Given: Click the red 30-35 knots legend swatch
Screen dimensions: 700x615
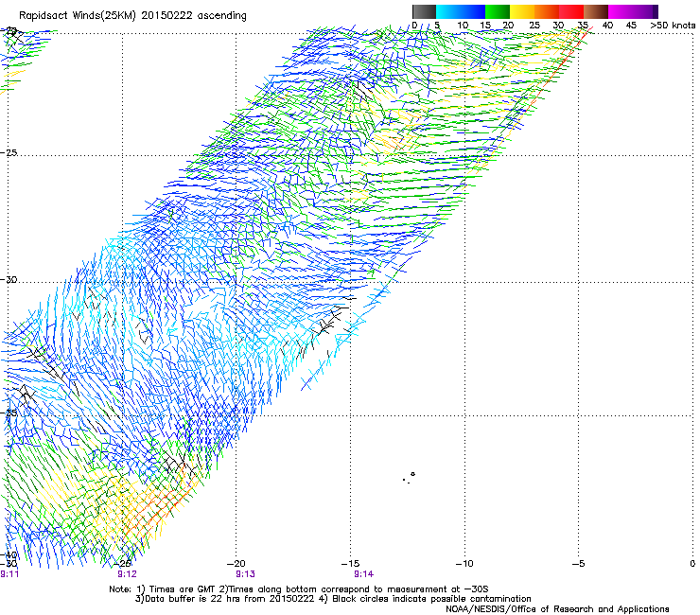Looking at the screenshot, I should point(571,11).
